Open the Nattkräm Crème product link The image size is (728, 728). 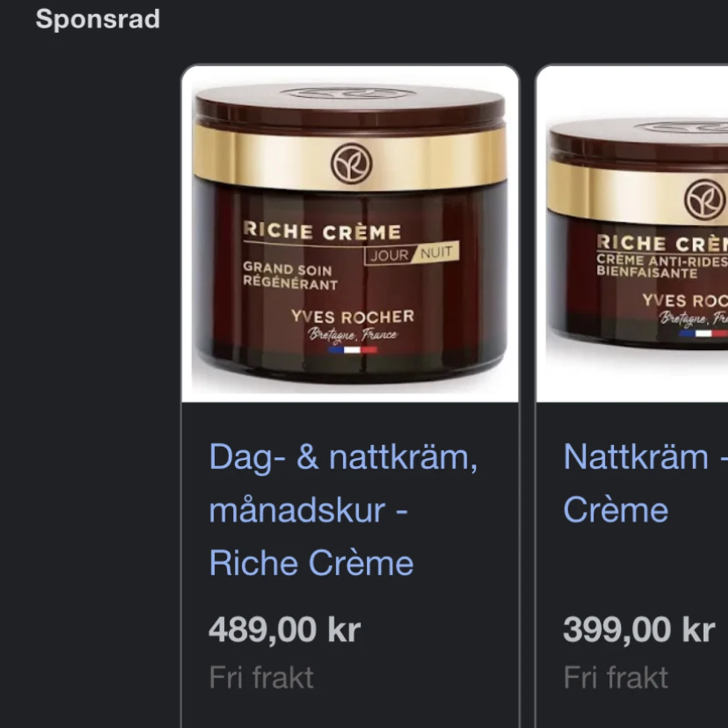point(645,483)
